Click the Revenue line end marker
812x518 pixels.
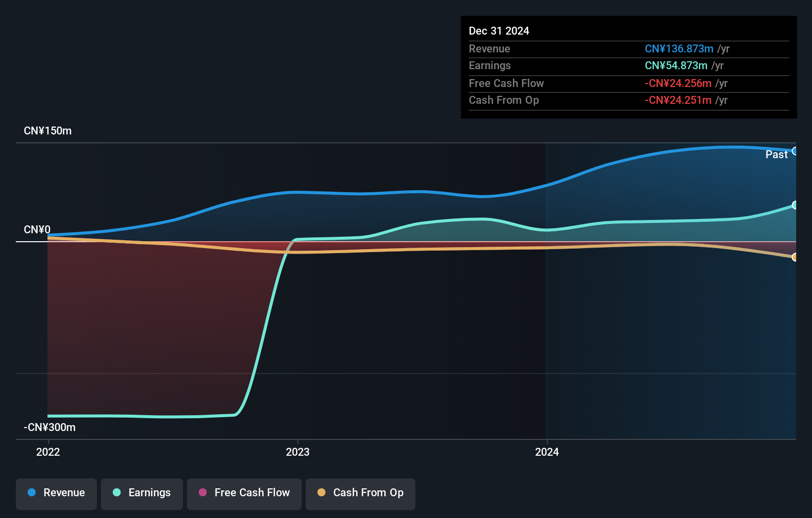coord(795,151)
